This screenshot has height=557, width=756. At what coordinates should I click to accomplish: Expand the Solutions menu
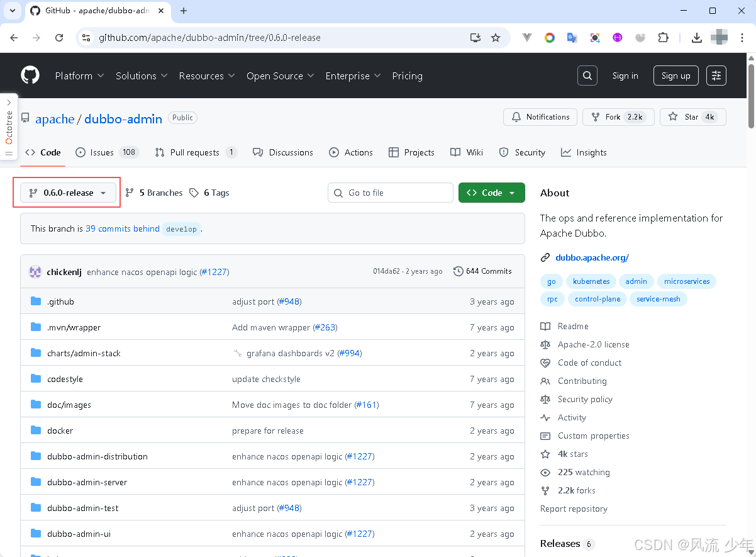pyautogui.click(x=142, y=76)
